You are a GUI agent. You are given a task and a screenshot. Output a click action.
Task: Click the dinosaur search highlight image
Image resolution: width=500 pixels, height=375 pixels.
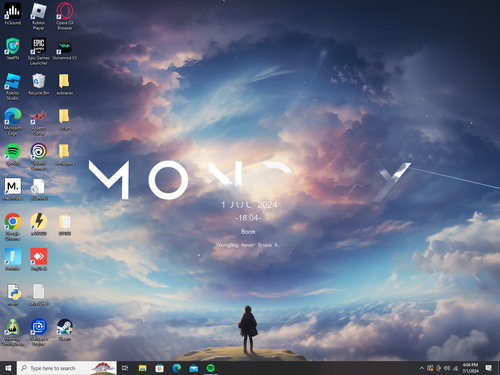(x=103, y=368)
